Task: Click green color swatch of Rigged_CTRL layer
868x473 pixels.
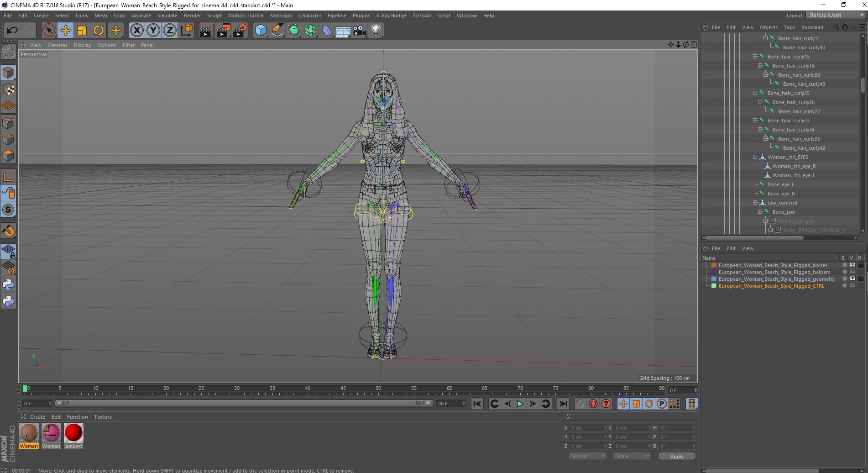Action: click(x=714, y=286)
